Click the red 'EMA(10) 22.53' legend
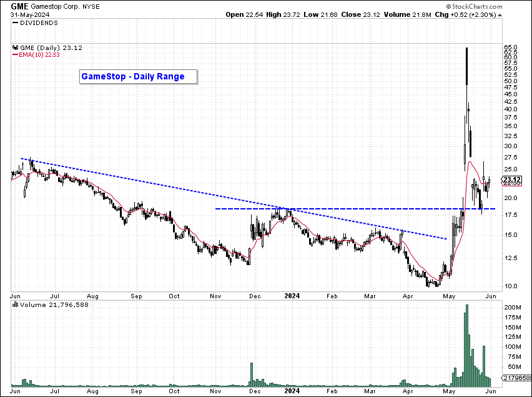 36,54
